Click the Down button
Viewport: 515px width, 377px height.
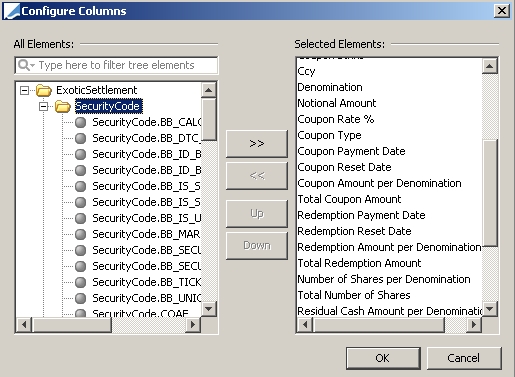[x=257, y=246]
